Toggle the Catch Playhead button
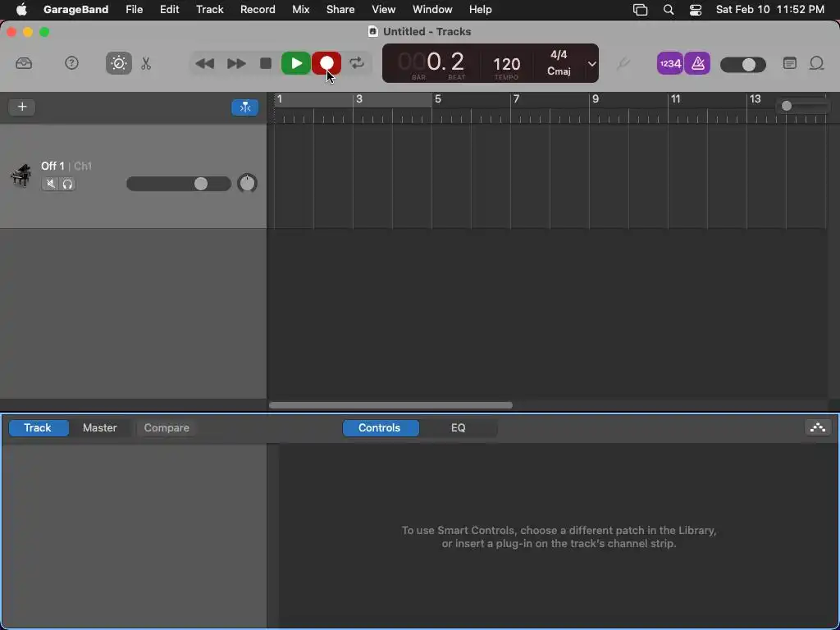 (x=244, y=107)
